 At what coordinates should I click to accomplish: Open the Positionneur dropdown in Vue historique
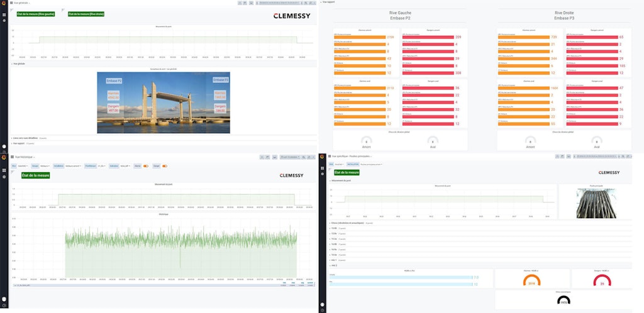(101, 166)
